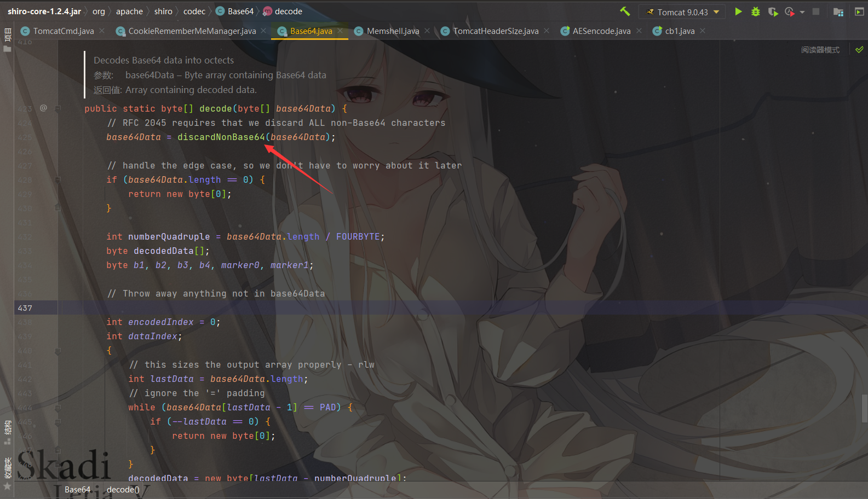This screenshot has height=499, width=868.
Task: Open Project Structure folder icon
Action: [838, 11]
